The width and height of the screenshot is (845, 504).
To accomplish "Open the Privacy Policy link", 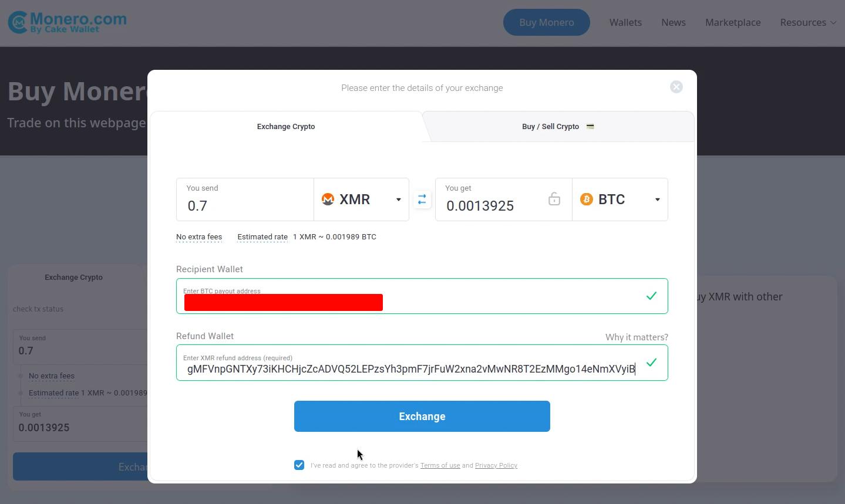I will click(x=496, y=465).
